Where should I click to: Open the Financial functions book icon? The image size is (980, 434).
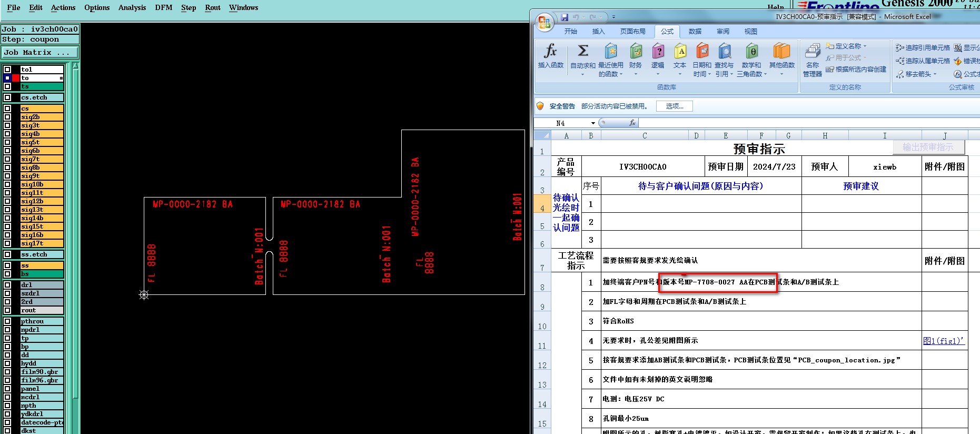pos(636,51)
